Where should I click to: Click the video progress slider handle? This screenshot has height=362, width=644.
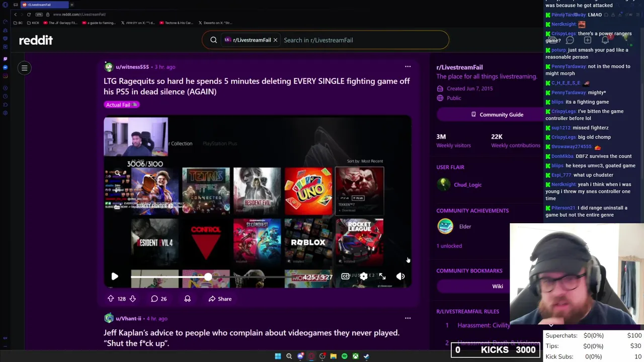(208, 277)
